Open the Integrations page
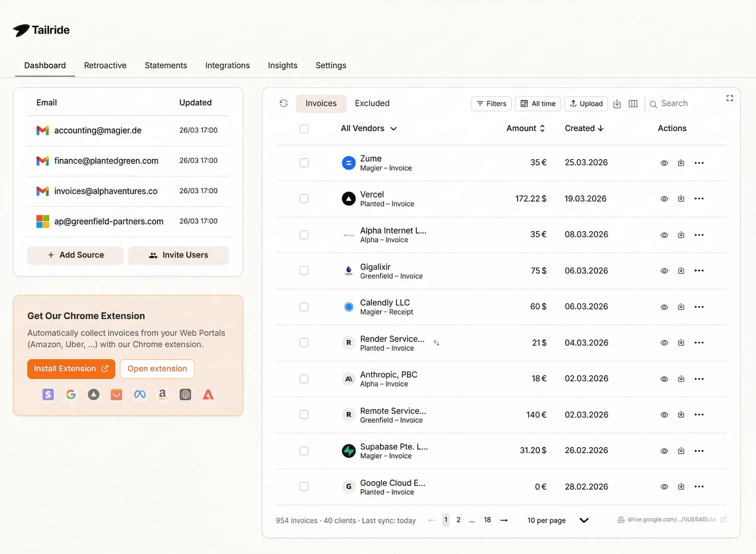 click(227, 65)
